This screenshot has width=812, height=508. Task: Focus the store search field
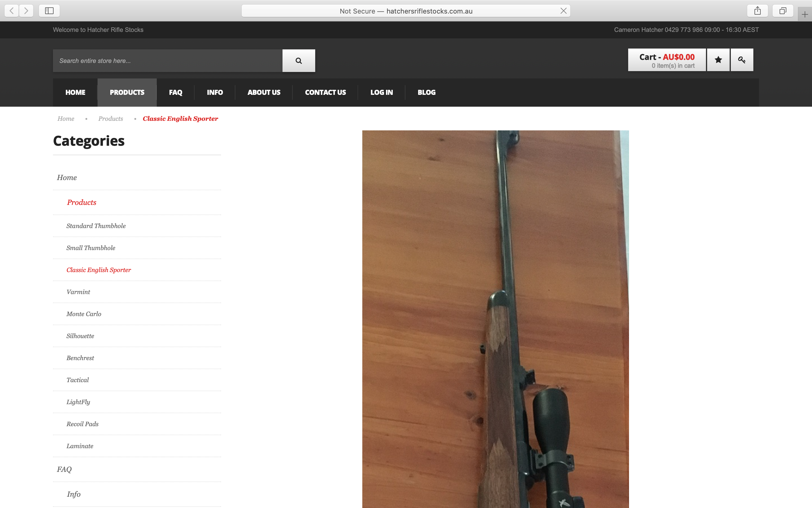pyautogui.click(x=167, y=60)
